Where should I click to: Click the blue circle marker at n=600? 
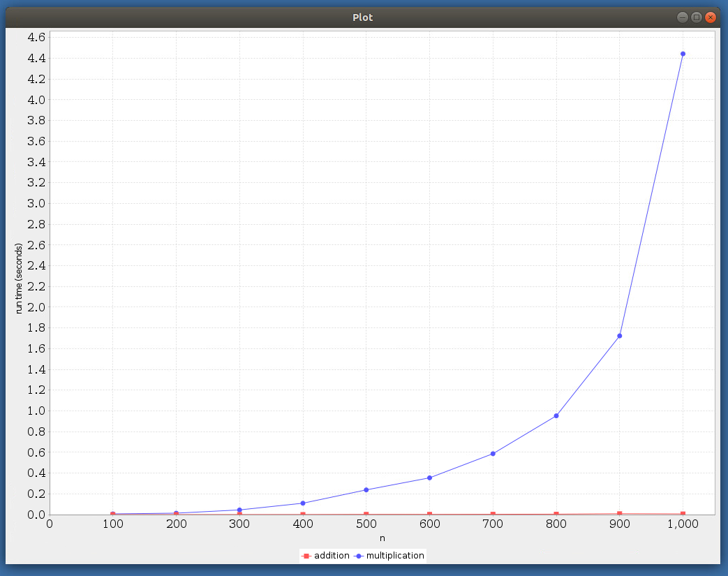point(429,478)
